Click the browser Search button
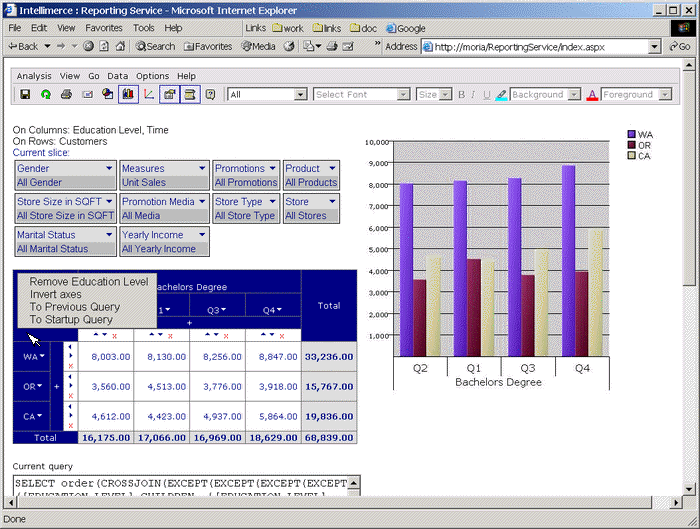 tap(155, 46)
